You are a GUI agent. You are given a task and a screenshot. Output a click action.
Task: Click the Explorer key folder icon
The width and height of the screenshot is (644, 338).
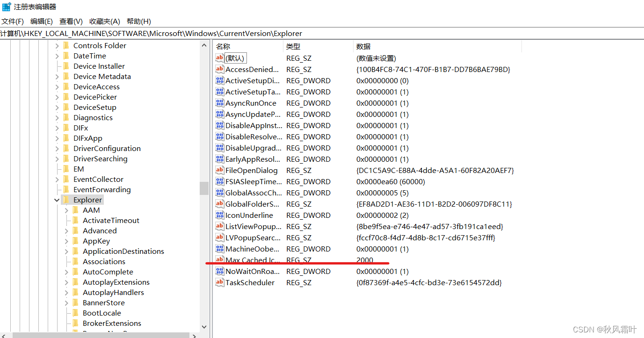pos(66,200)
